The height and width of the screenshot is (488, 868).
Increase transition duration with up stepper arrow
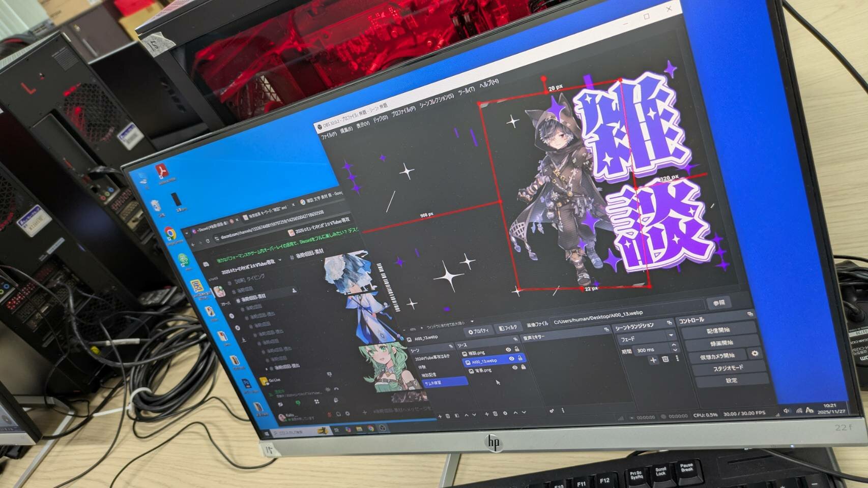[675, 345]
